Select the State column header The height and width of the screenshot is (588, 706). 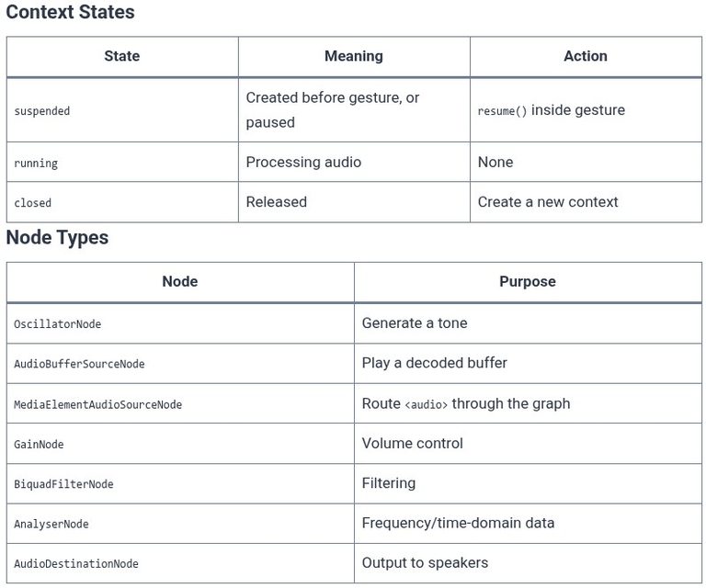coord(122,56)
